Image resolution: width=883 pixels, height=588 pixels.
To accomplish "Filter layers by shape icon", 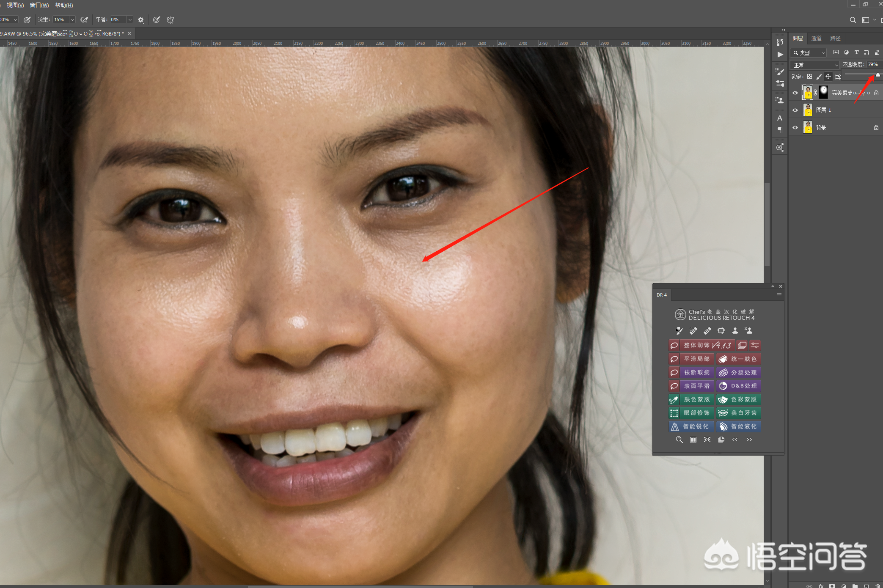I will pos(866,52).
